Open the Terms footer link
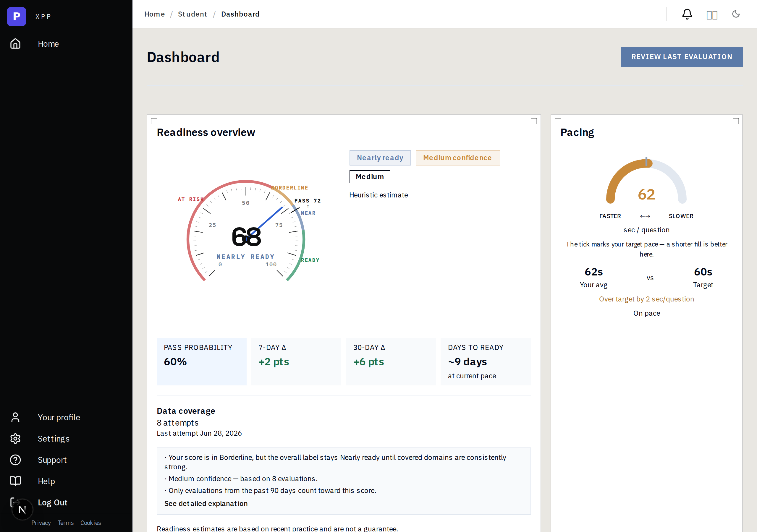Image resolution: width=757 pixels, height=532 pixels. point(66,523)
